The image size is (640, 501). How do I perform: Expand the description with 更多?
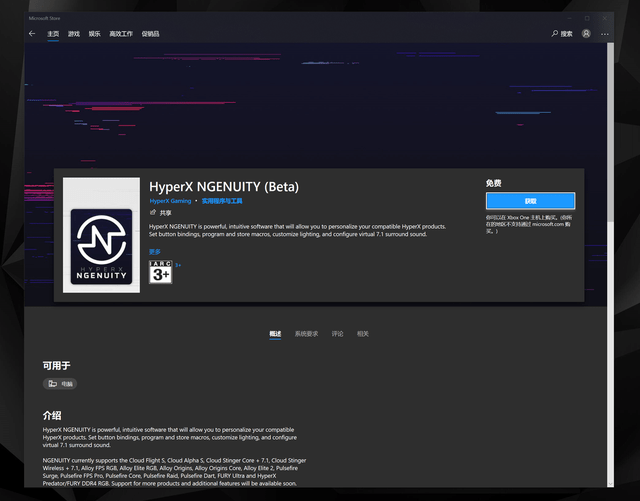[x=155, y=252]
